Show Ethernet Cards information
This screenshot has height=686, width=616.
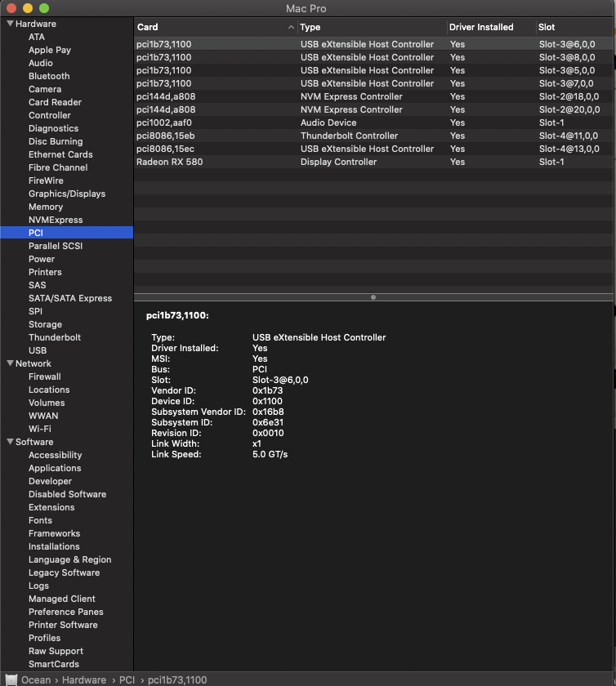click(x=60, y=154)
